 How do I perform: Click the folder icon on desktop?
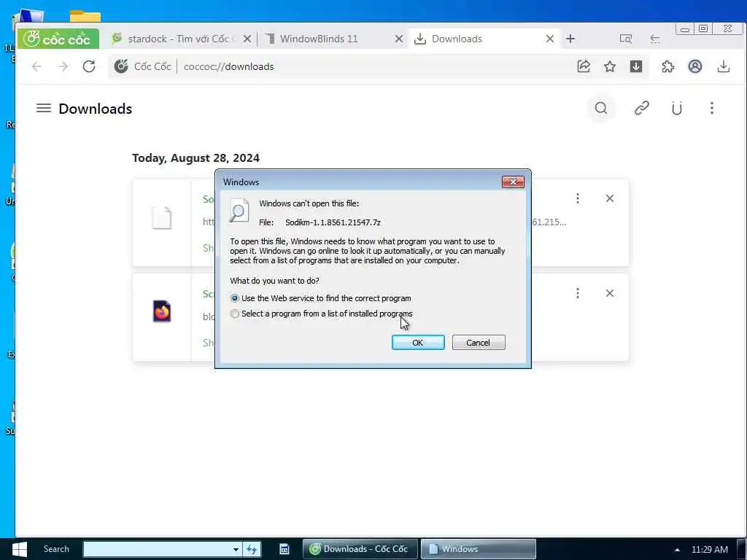85,15
